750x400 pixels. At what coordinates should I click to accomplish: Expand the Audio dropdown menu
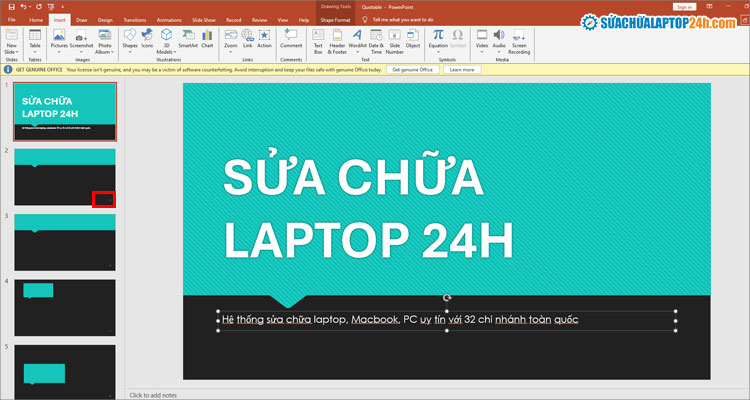(499, 49)
